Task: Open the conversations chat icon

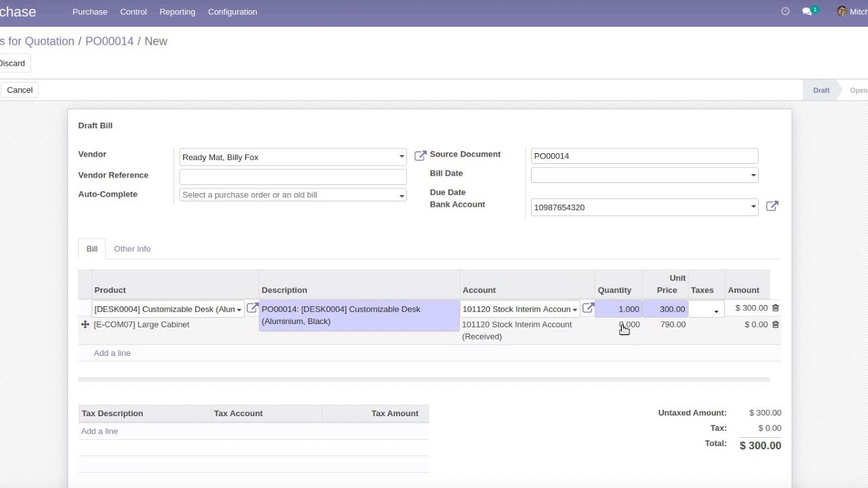Action: point(807,12)
